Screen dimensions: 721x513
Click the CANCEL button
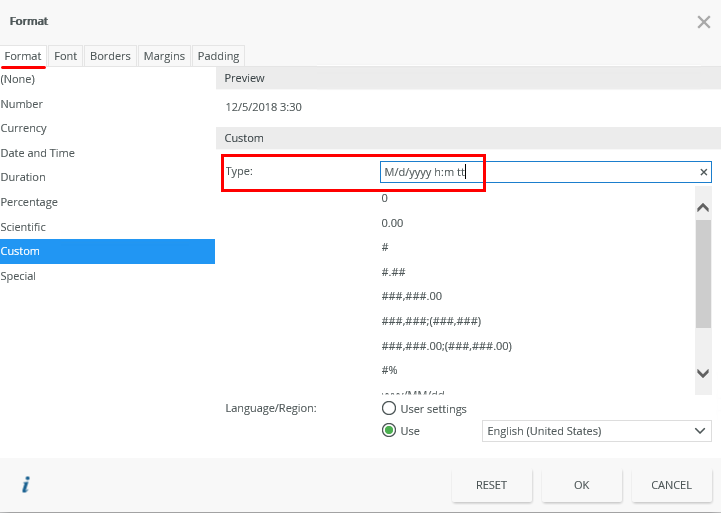(671, 485)
